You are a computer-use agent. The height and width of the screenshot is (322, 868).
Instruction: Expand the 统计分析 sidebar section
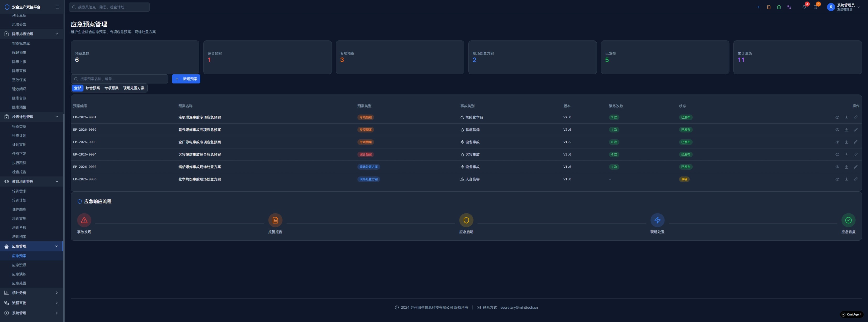[31, 293]
